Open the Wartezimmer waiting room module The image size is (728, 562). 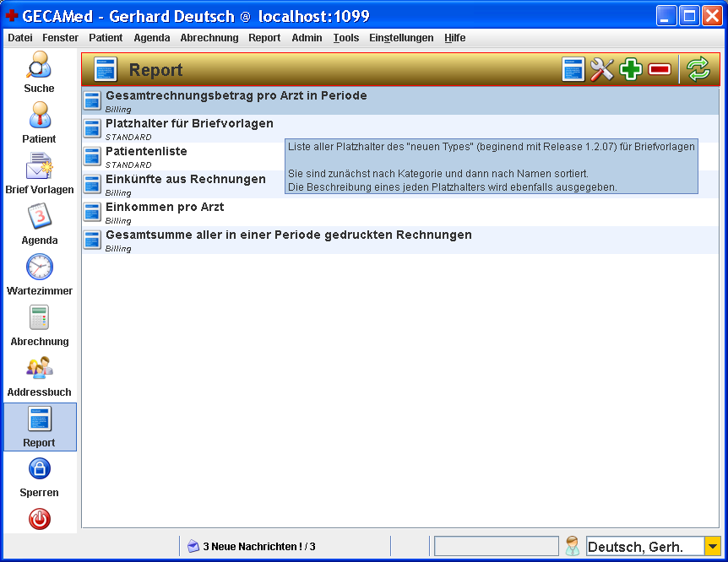39,275
